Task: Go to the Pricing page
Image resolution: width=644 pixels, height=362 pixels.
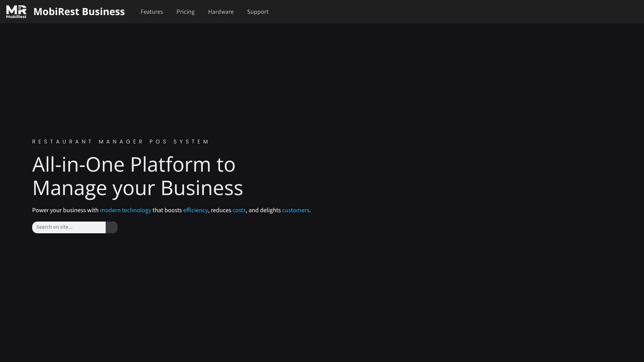Action: [185, 12]
